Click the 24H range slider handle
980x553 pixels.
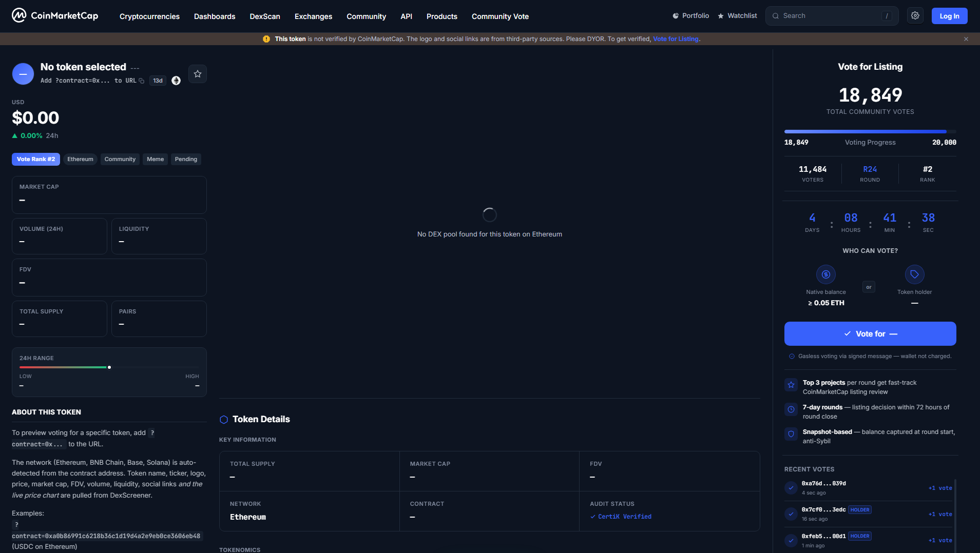(x=109, y=367)
